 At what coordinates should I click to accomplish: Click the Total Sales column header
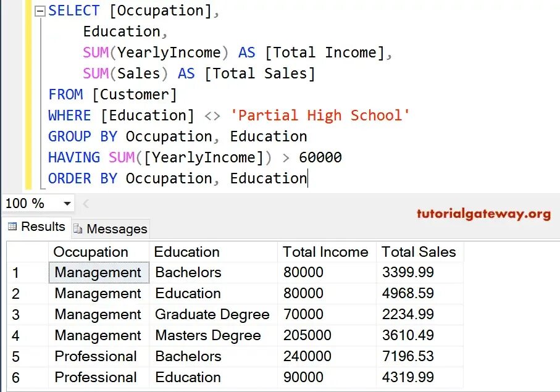tap(420, 252)
